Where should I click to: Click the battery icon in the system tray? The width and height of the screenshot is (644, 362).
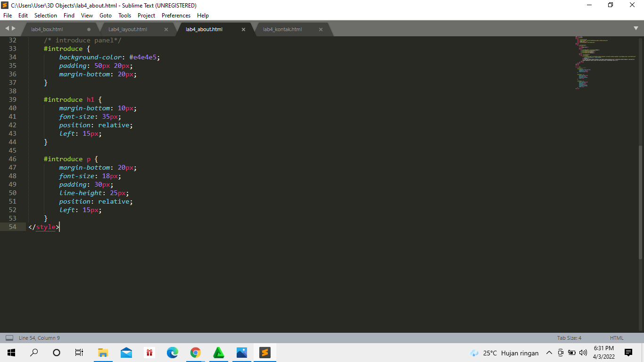[571, 353]
